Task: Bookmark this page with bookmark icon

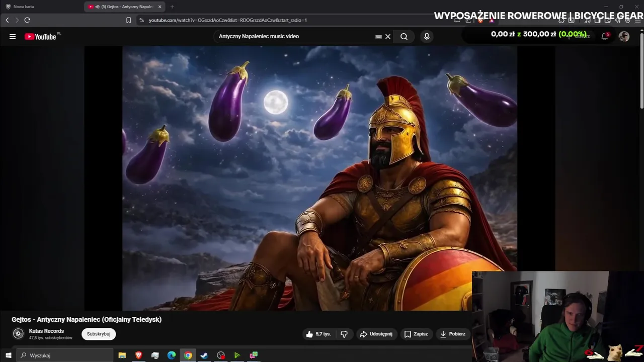Action: point(128,20)
